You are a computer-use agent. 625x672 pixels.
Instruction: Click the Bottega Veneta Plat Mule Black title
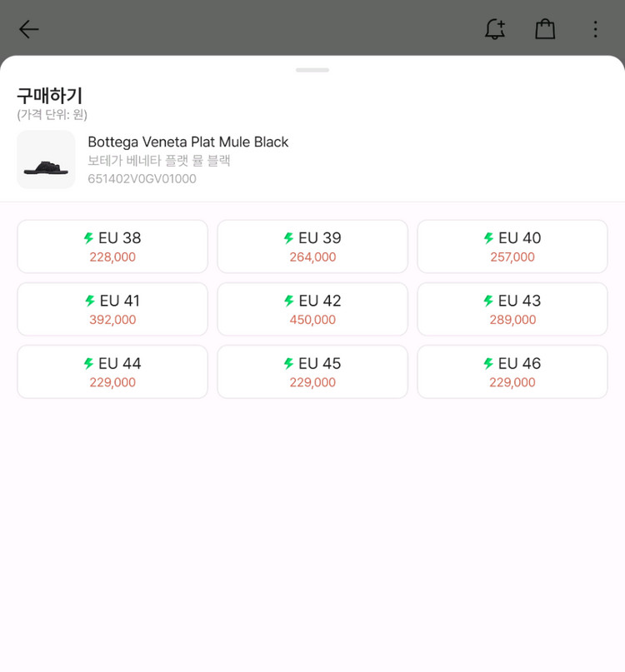pyautogui.click(x=187, y=142)
